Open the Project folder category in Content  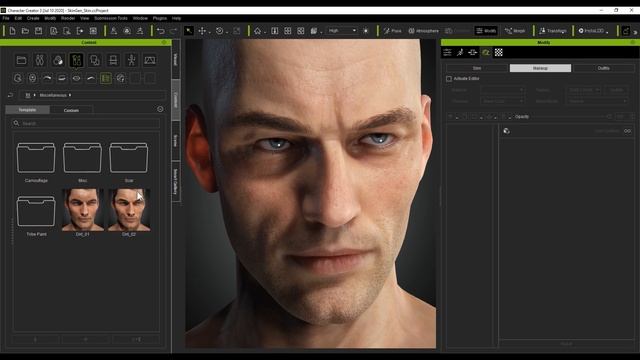point(21,60)
